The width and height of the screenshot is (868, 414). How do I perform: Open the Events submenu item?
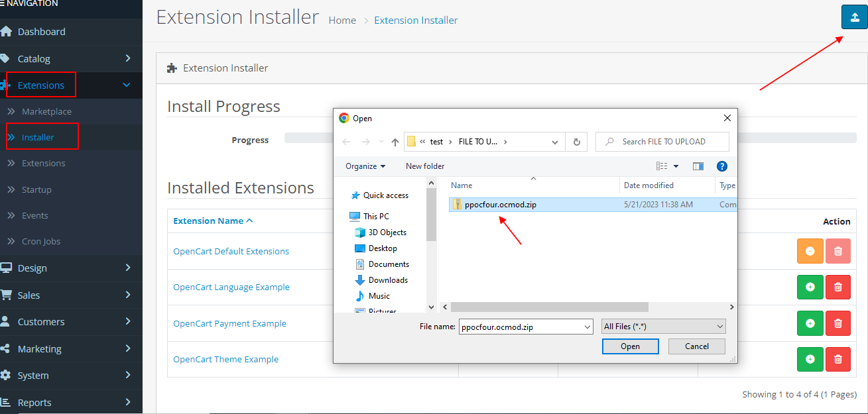34,215
